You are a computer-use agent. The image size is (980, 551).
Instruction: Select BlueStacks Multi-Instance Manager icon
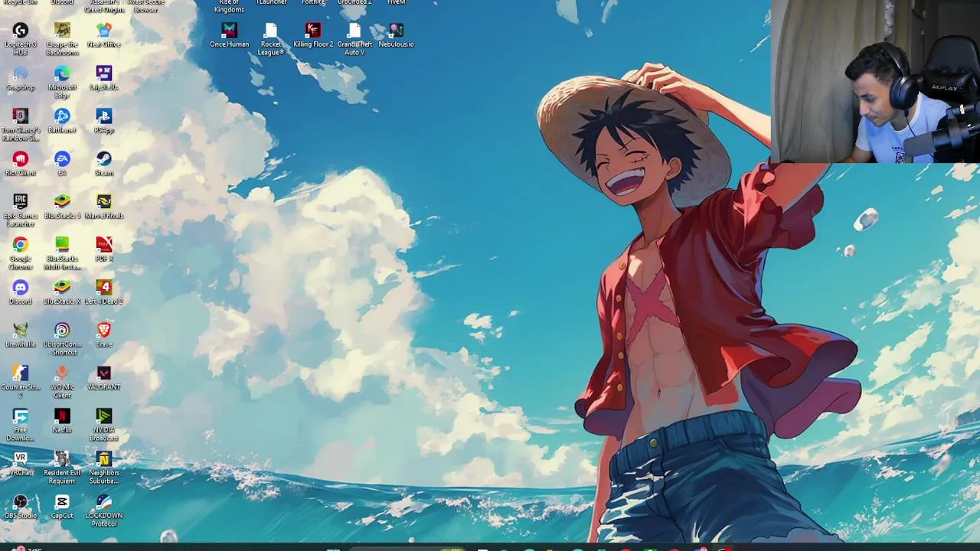[62, 245]
